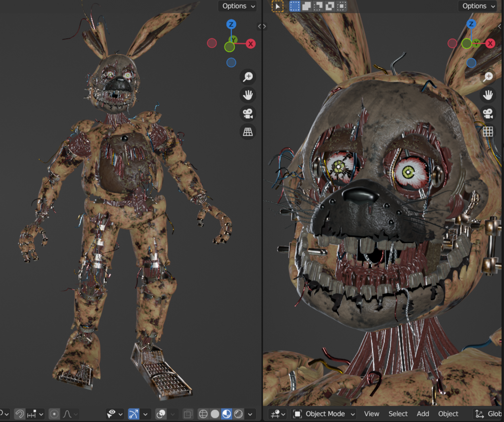
Task: Open the View menu
Action: coord(372,414)
